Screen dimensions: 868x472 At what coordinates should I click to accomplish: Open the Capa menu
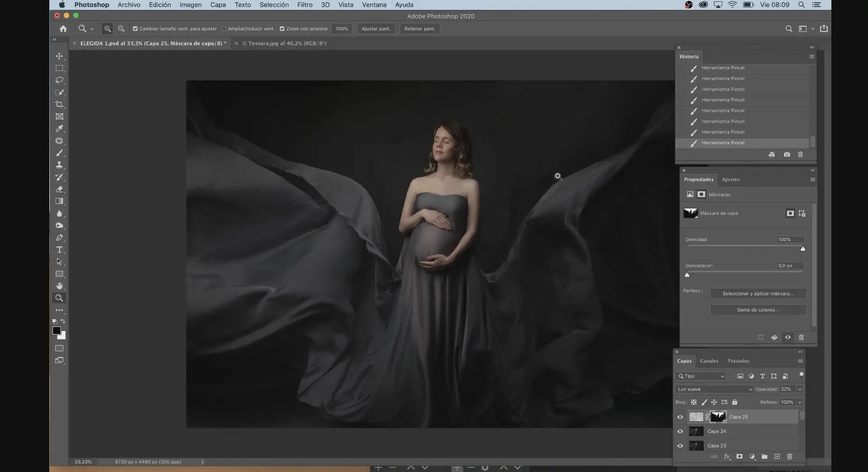click(218, 5)
